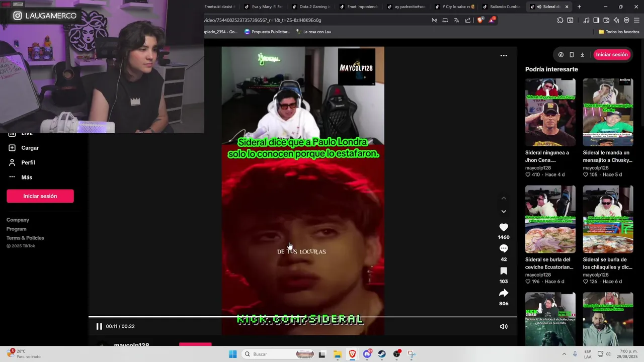Open the Windows Start menu

(232, 354)
